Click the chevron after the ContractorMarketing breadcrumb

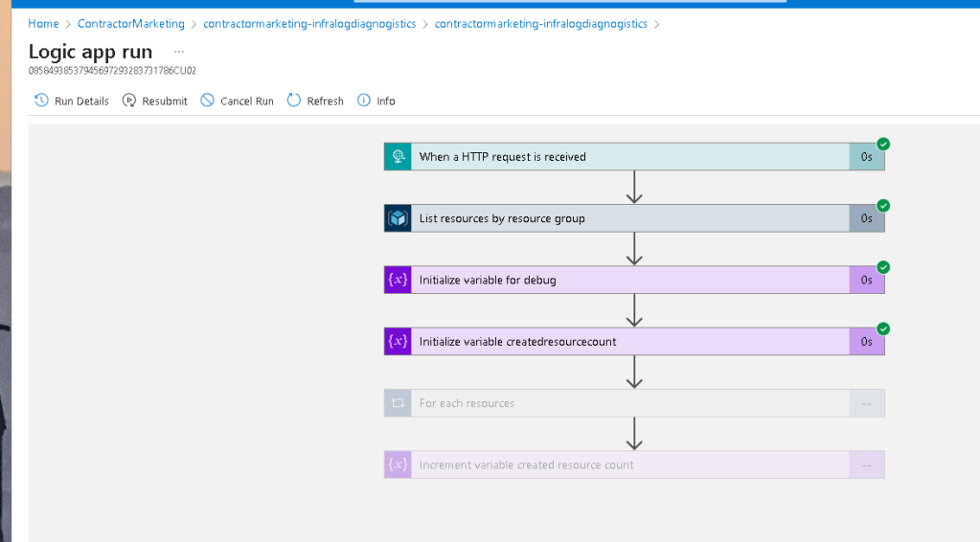(194, 24)
